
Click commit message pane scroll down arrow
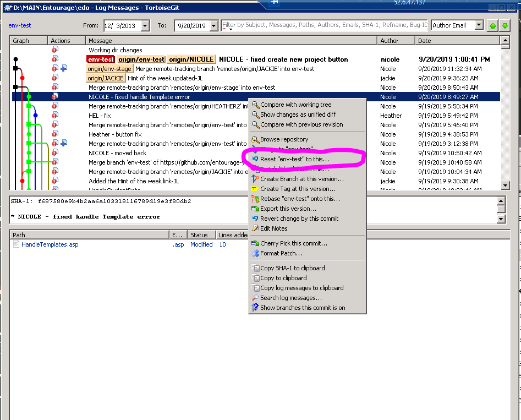click(x=501, y=219)
